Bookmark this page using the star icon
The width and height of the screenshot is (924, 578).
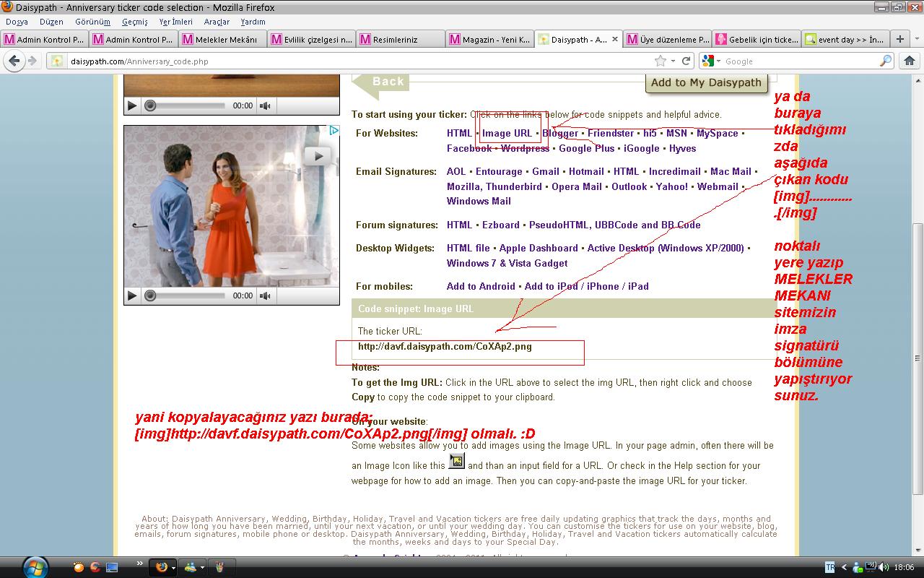point(660,61)
